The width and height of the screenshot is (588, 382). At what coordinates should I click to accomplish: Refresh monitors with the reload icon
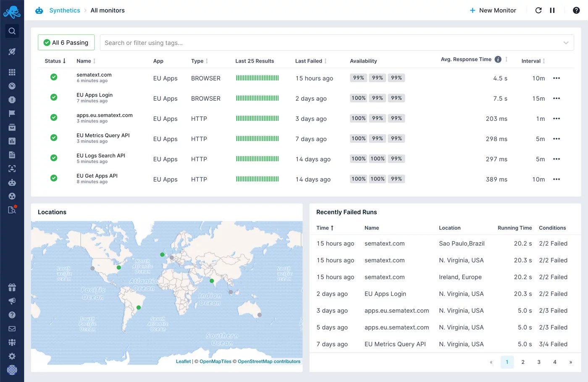538,10
